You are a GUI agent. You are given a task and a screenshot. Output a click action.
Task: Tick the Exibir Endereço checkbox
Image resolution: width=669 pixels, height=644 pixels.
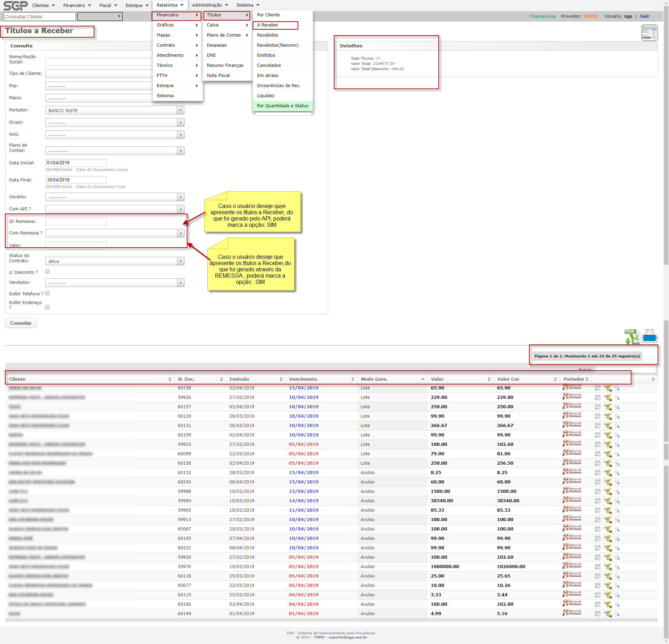tap(47, 307)
